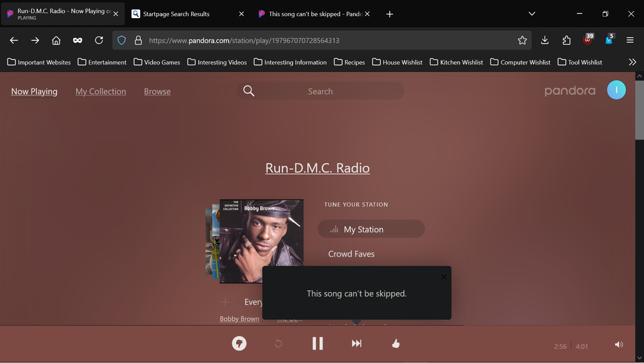Click the Pandora search field
This screenshot has height=363, width=644.
point(320,91)
